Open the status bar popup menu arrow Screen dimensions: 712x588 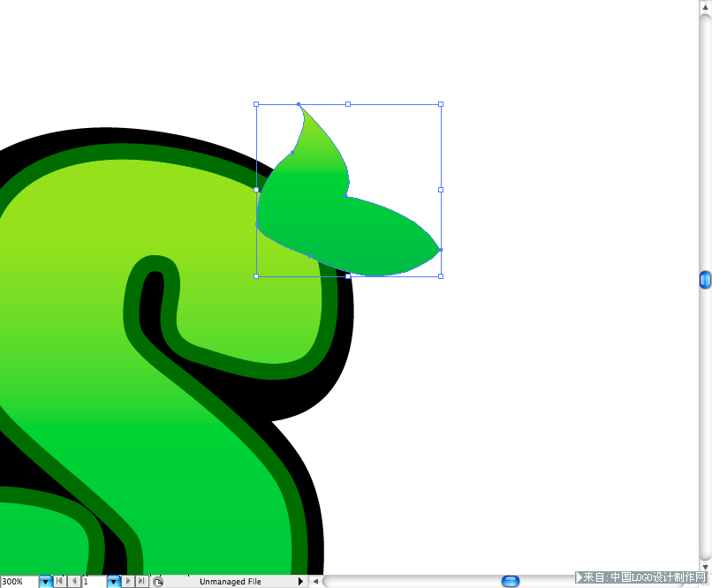click(x=300, y=582)
